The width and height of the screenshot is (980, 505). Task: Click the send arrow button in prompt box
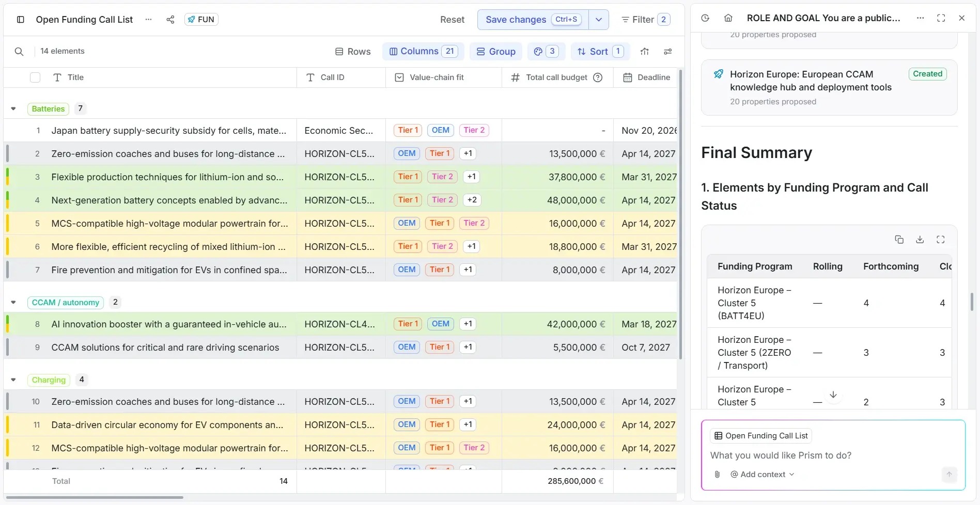coord(949,474)
